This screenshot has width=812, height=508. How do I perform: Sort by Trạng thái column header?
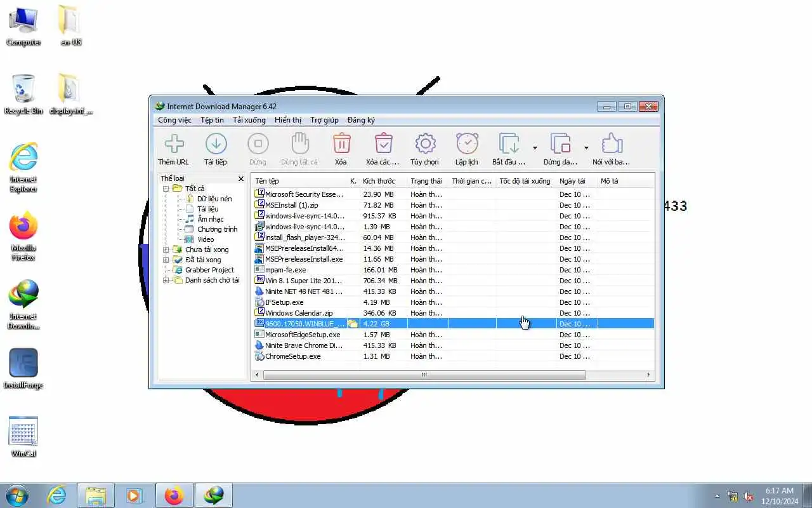pyautogui.click(x=428, y=181)
